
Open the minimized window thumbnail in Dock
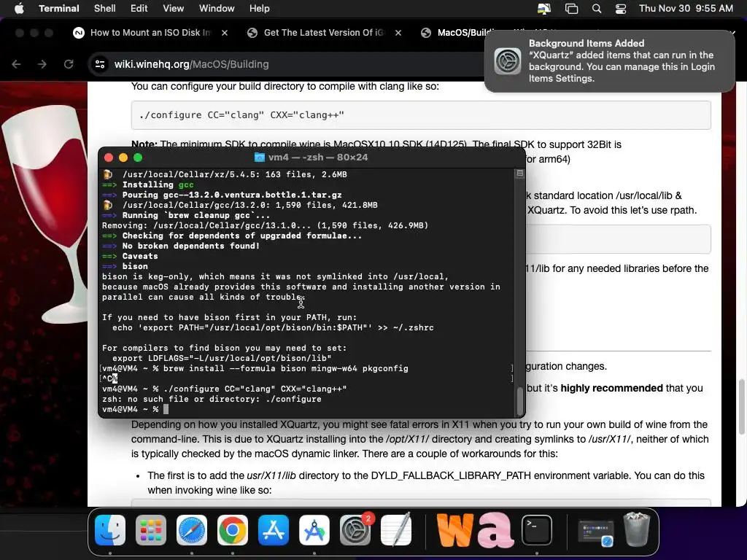pyautogui.click(x=595, y=532)
